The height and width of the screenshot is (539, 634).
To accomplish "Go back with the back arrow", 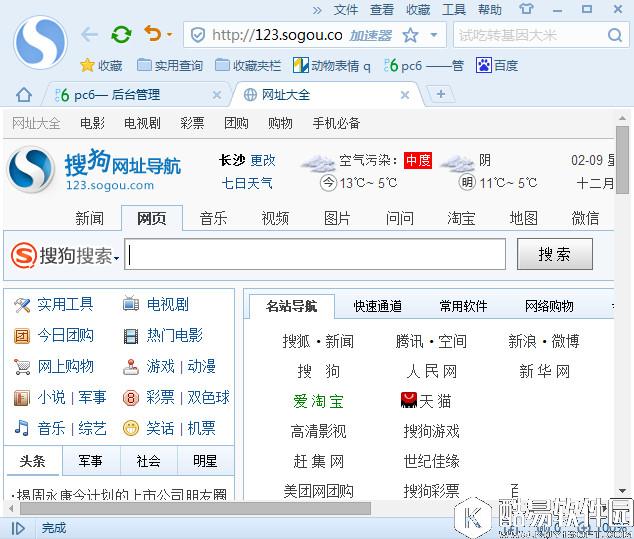I will 89,34.
